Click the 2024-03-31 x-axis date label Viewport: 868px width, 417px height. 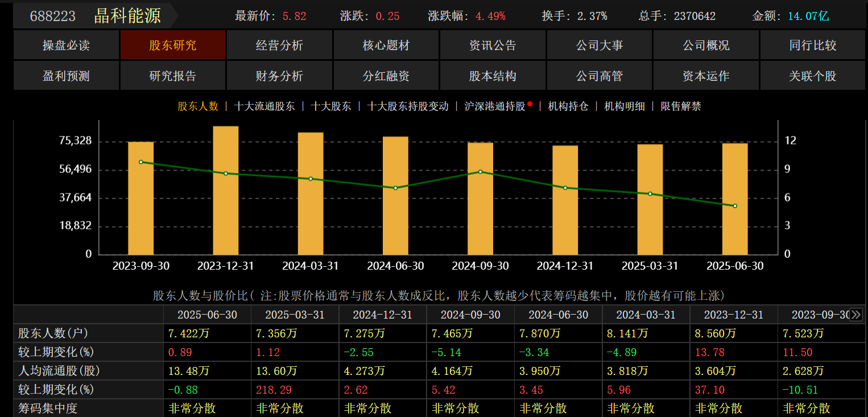311,266
